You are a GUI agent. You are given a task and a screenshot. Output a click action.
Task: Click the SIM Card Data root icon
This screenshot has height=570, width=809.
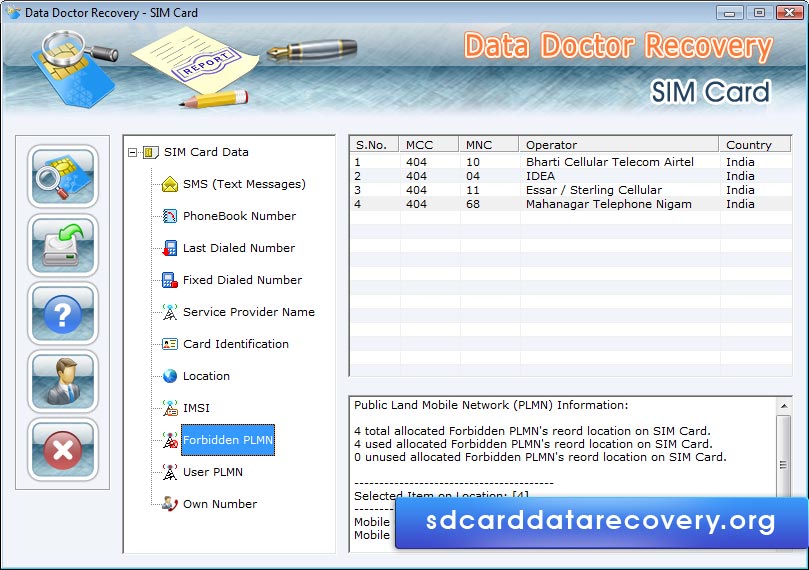click(150, 152)
